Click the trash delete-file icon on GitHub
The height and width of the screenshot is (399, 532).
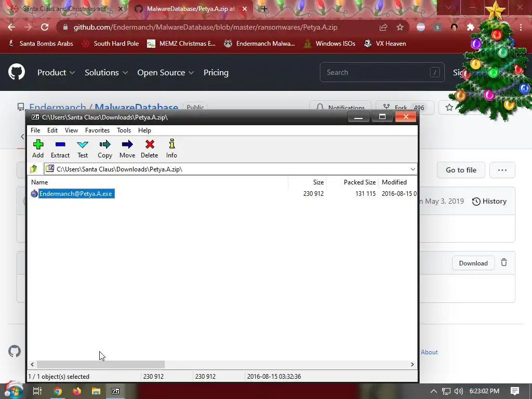coord(504,262)
